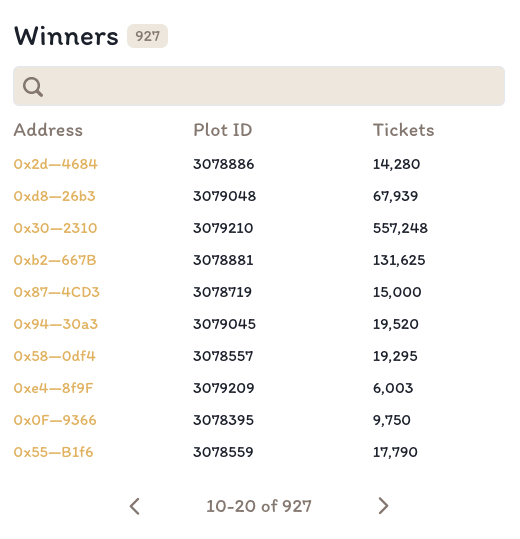Open address 0x0F—9366
Image resolution: width=520 pixels, height=539 pixels.
pyautogui.click(x=55, y=420)
